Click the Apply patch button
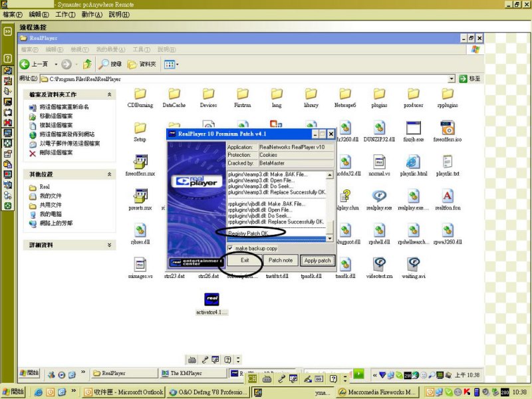The width and height of the screenshot is (532, 399). 317,260
